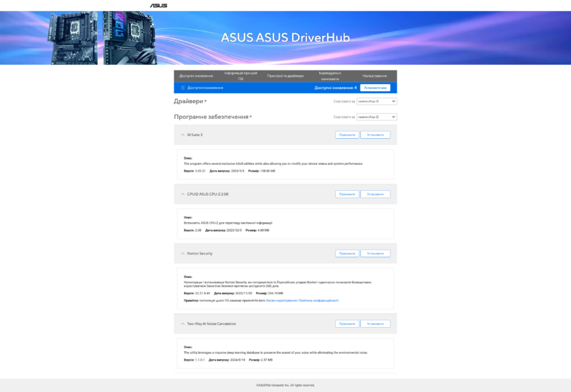Install Norton Security with Установити

pos(375,254)
